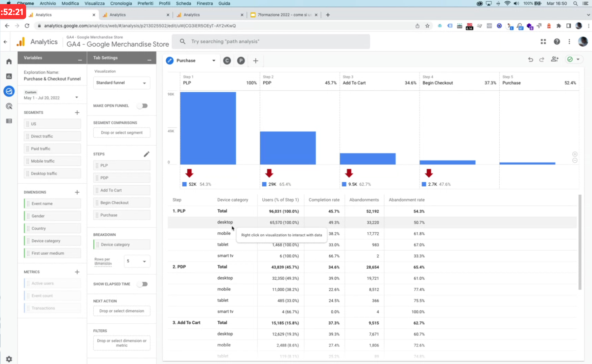This screenshot has height=364, width=592.
Task: Click the search Analytics field
Action: [x=271, y=41]
